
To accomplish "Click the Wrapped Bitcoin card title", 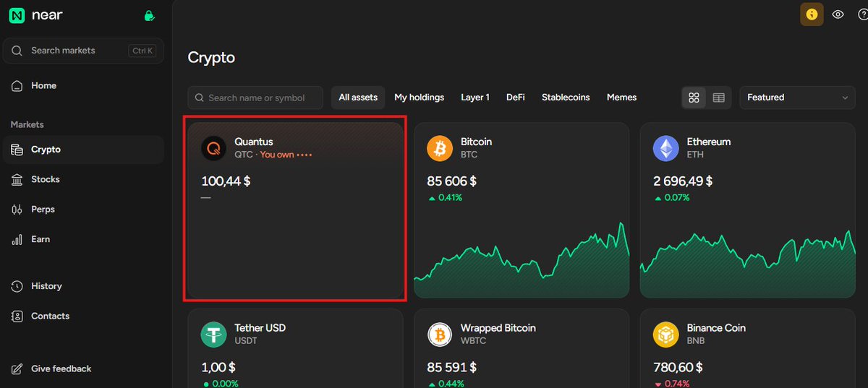I will click(x=498, y=327).
